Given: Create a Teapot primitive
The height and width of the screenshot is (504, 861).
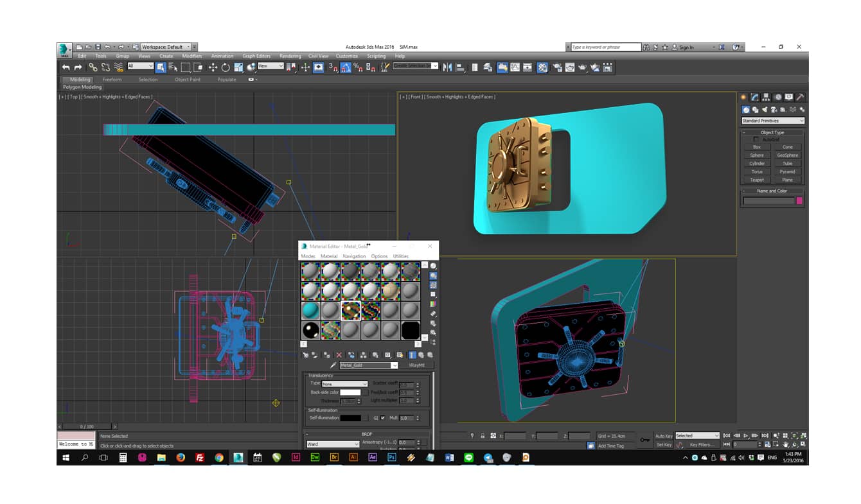Looking at the screenshot, I should tap(757, 180).
